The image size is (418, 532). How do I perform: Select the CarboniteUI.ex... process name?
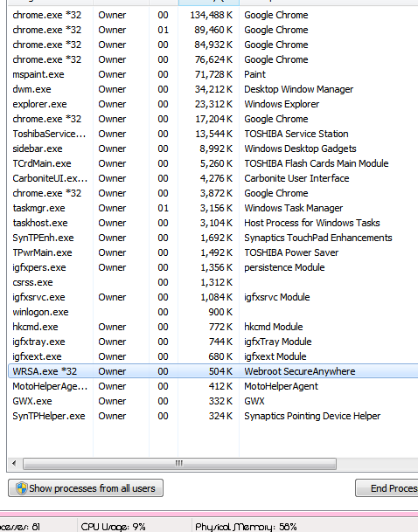[x=50, y=178]
